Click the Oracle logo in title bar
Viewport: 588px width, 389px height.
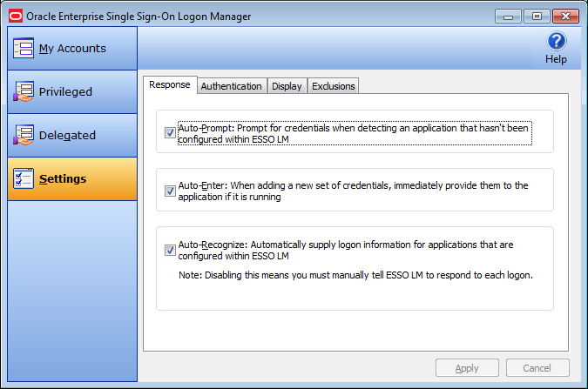pos(14,14)
